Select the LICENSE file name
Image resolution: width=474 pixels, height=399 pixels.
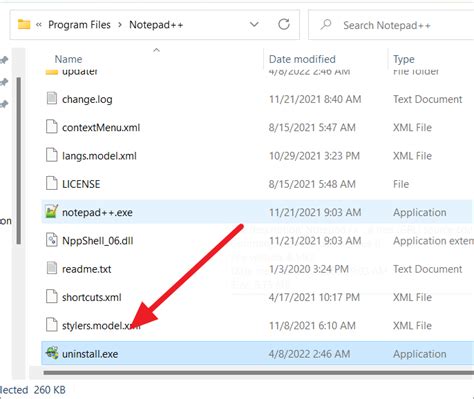point(81,184)
